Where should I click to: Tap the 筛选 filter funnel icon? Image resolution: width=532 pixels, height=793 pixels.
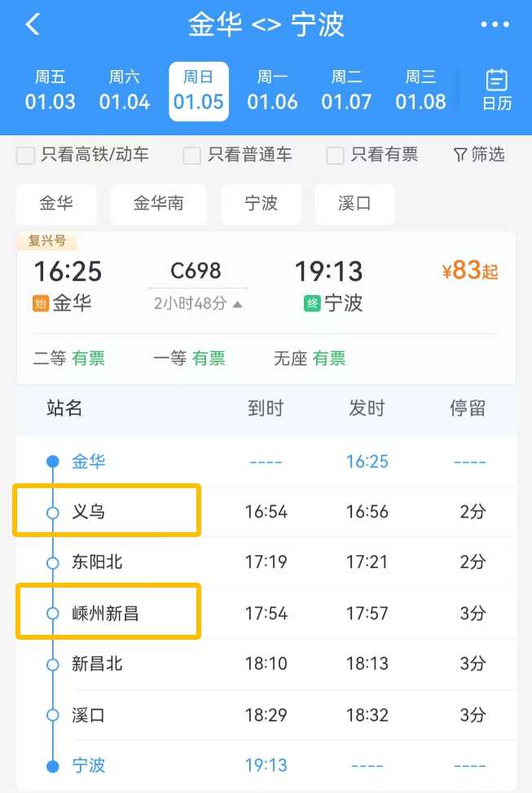460,154
